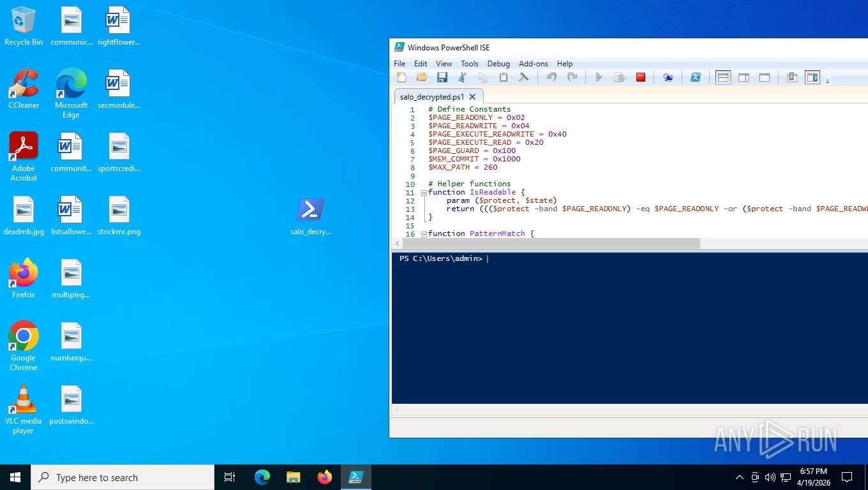Open the File menu

pos(400,64)
